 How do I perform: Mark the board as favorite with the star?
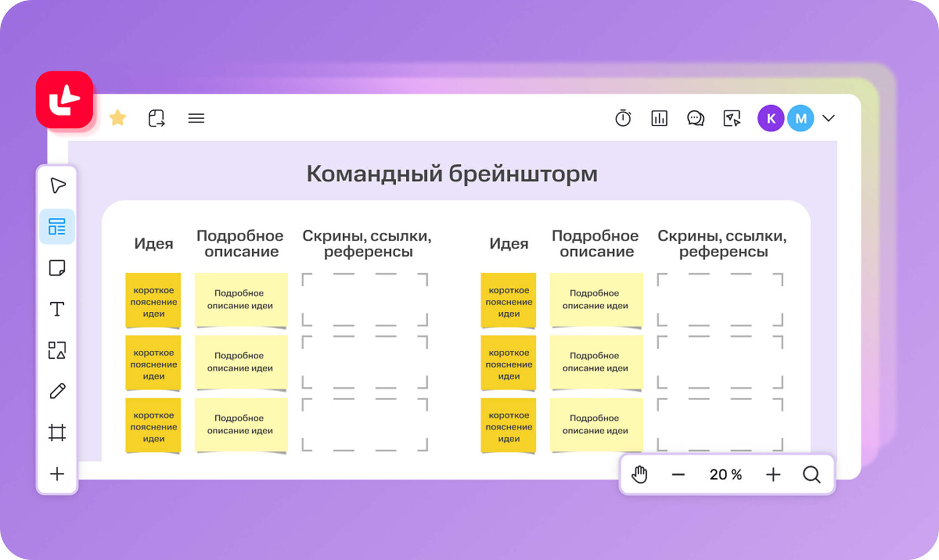118,118
